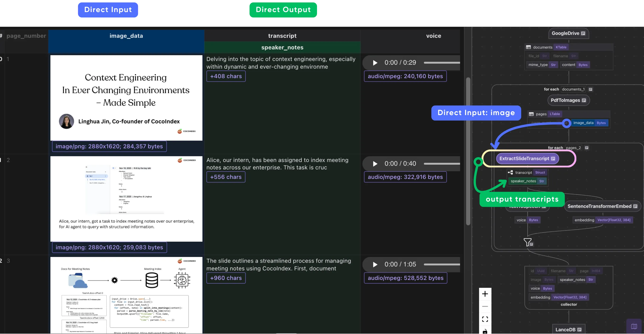Toggle the lock icon in the zoom toolbar
Screen dimensions: 644x334
tap(485, 331)
